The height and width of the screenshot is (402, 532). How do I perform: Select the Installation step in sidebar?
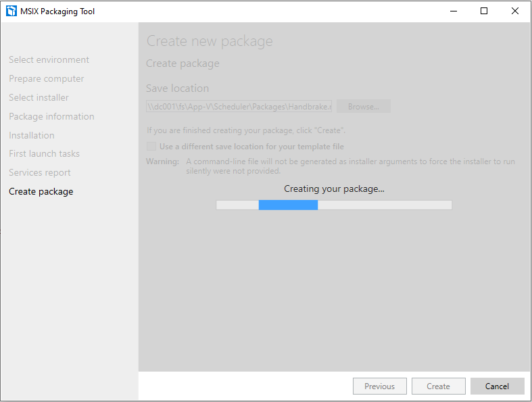pos(32,135)
